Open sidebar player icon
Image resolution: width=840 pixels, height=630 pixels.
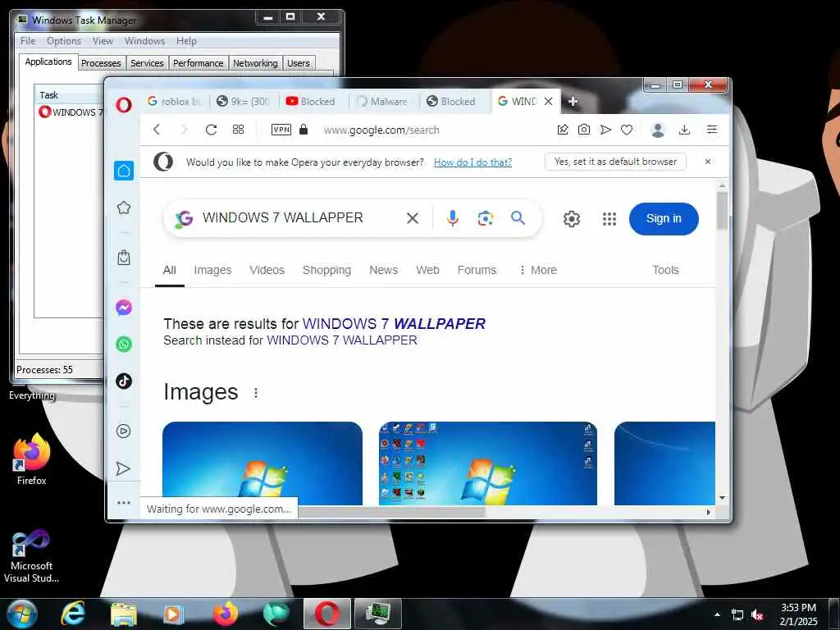124,431
